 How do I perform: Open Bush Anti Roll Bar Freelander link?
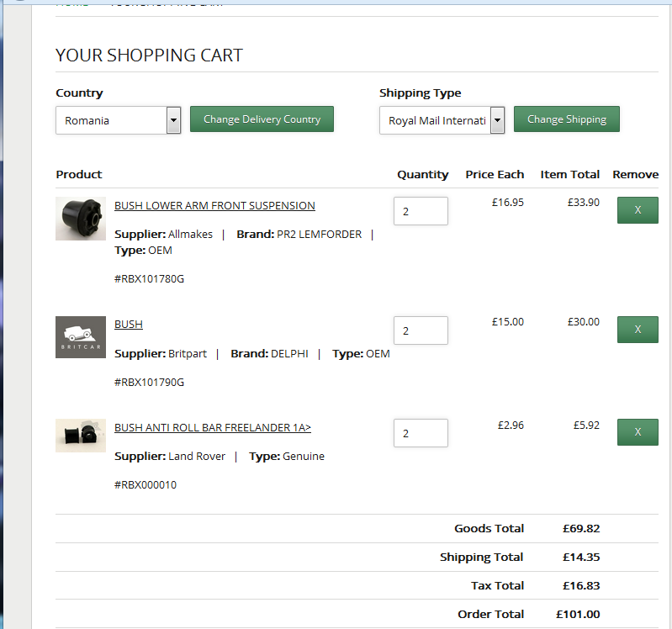tap(213, 428)
